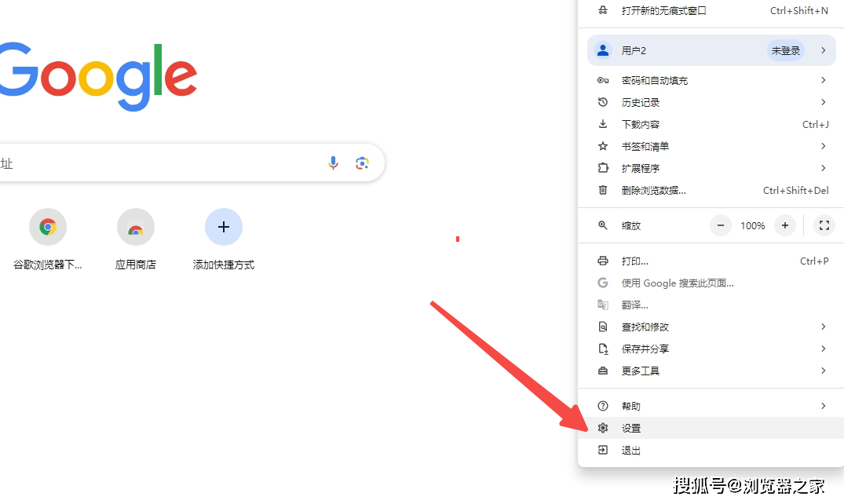Decrease zoom with the minus button
Viewport: 844px width, 504px height.
[721, 225]
